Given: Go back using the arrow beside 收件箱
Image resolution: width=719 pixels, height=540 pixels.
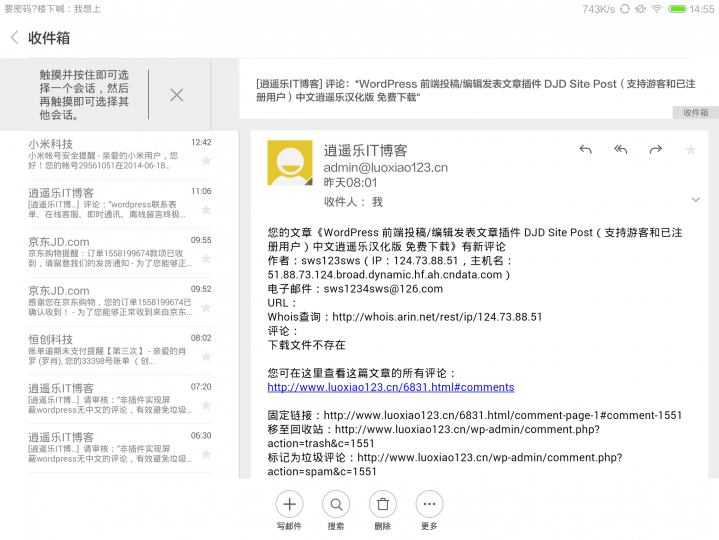Looking at the screenshot, I should tap(15, 38).
